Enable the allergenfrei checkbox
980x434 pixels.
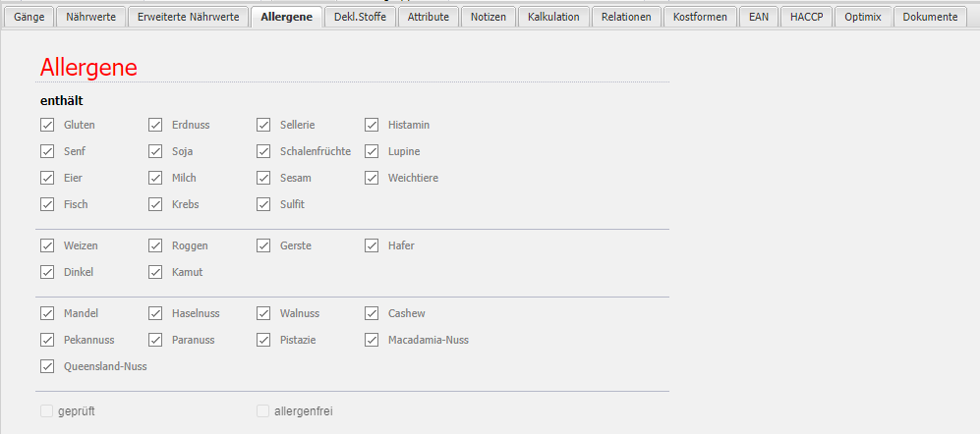click(263, 411)
